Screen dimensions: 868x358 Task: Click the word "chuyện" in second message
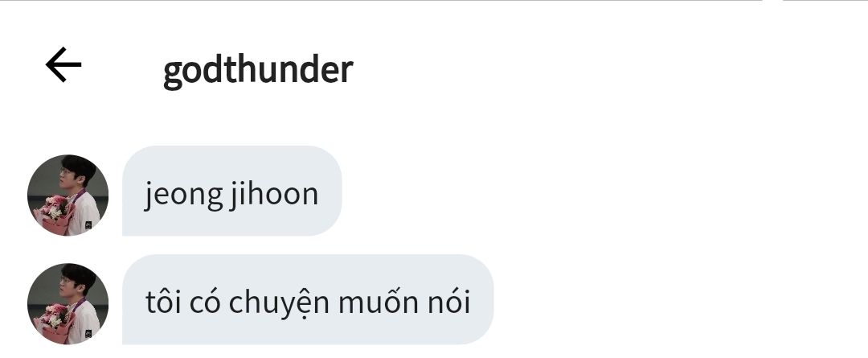[x=280, y=303]
